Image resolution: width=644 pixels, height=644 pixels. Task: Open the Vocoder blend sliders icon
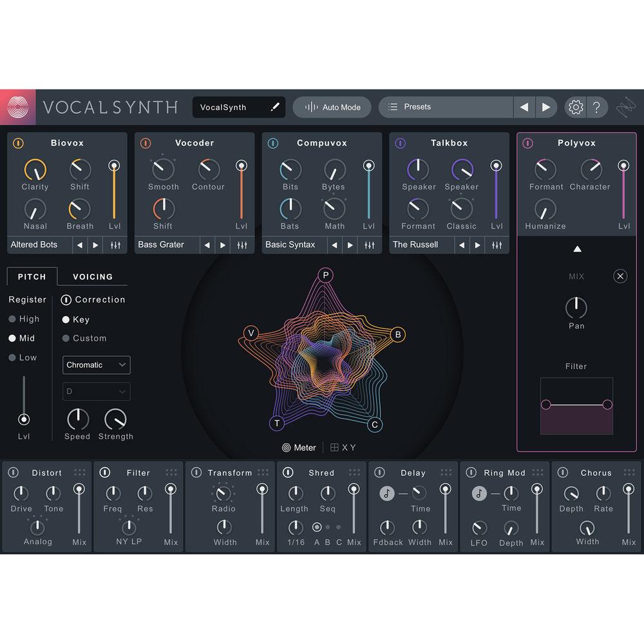(x=243, y=245)
